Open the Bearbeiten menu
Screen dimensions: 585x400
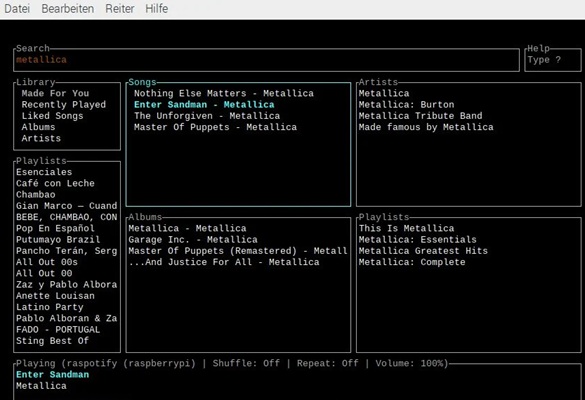pos(68,9)
